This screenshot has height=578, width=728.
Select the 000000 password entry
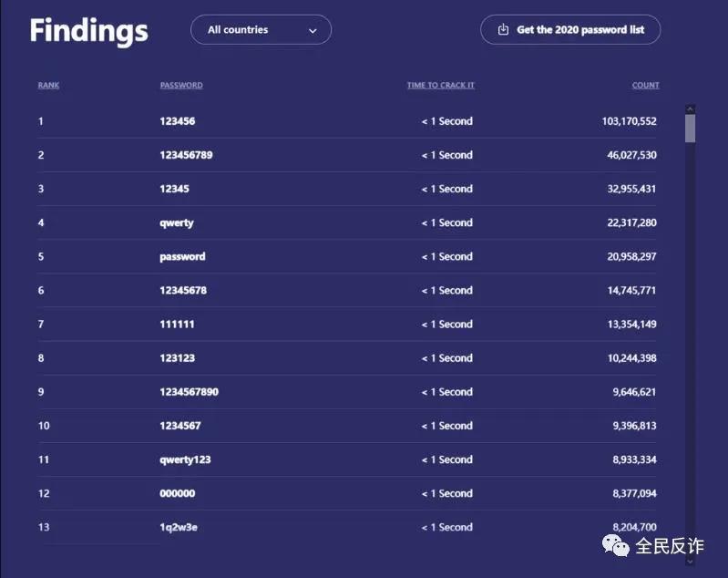(x=177, y=493)
